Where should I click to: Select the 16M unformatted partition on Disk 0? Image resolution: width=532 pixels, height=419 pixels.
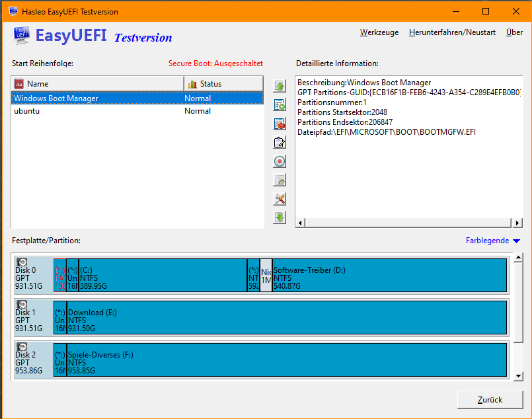(72, 275)
